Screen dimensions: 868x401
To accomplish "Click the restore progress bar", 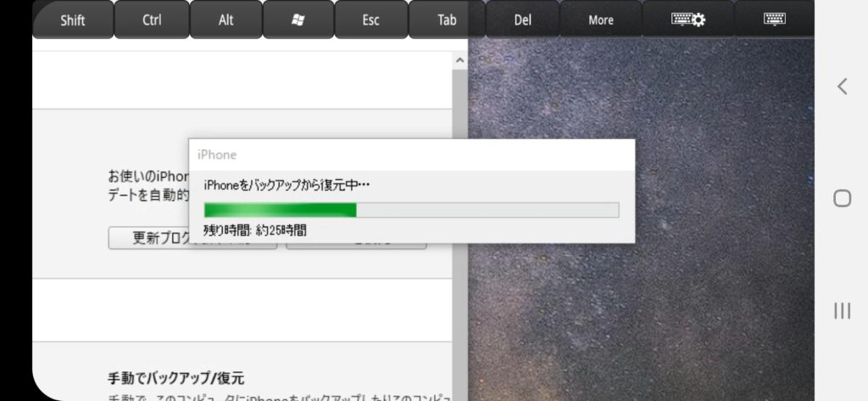I will tap(411, 210).
